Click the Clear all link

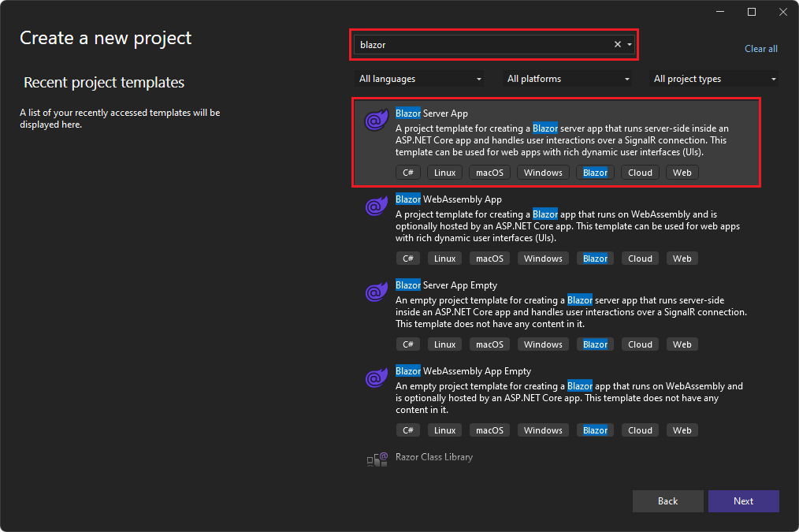pos(760,49)
